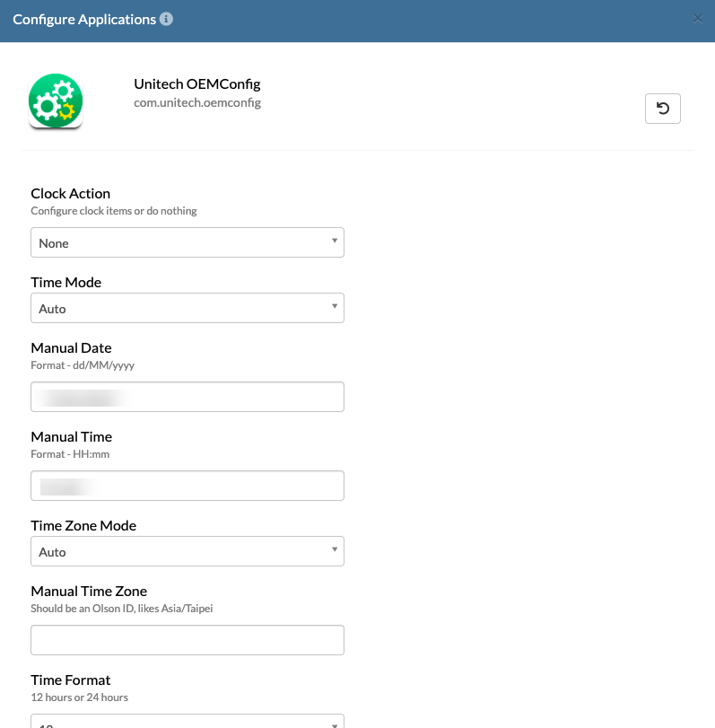Reset configuration with the circular arrow button

click(663, 109)
